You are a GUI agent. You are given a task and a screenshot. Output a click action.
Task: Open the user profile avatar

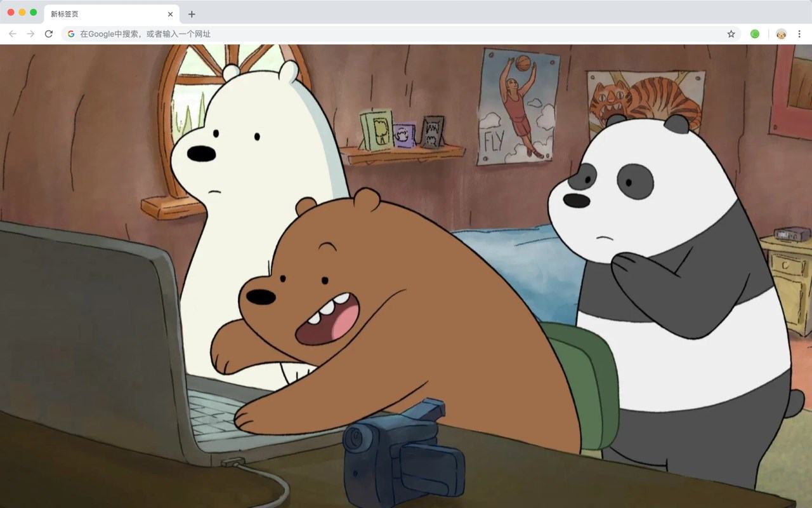[x=782, y=34]
